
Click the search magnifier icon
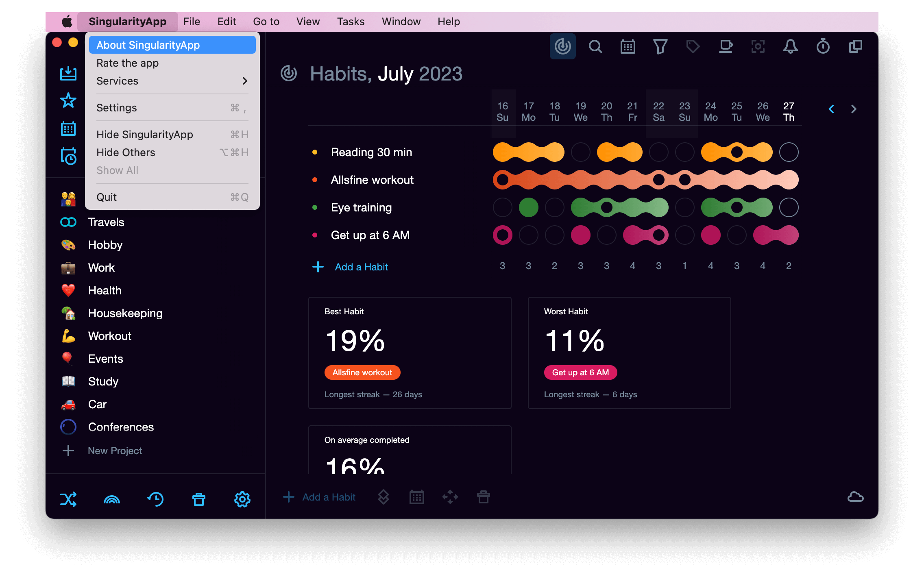pyautogui.click(x=595, y=47)
